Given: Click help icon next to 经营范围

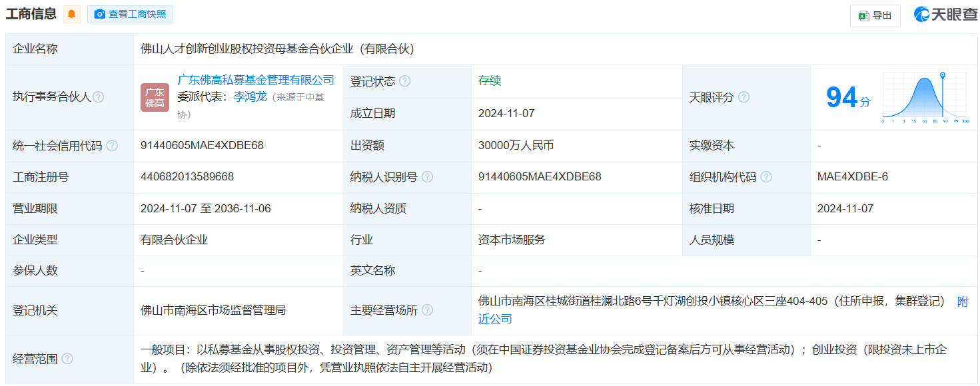Looking at the screenshot, I should click(67, 359).
